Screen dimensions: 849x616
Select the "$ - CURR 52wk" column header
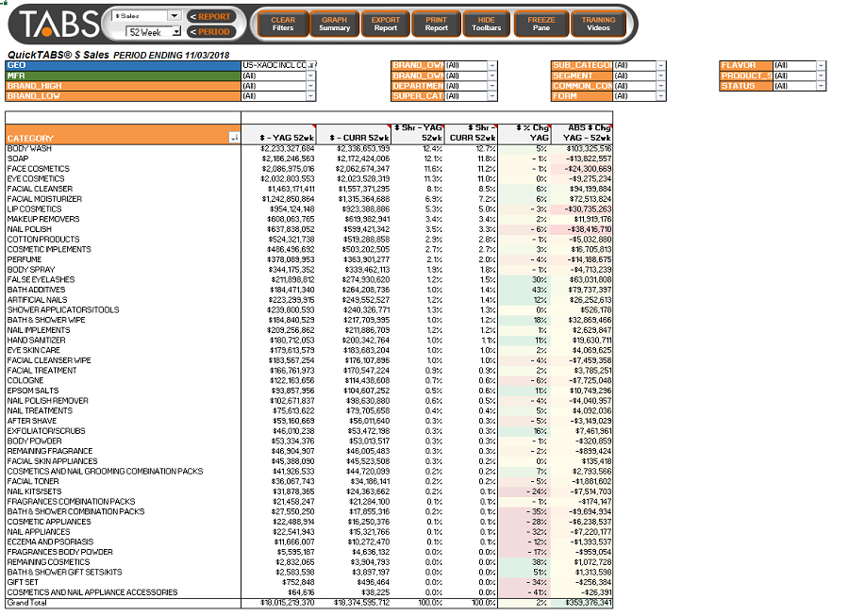pos(354,134)
